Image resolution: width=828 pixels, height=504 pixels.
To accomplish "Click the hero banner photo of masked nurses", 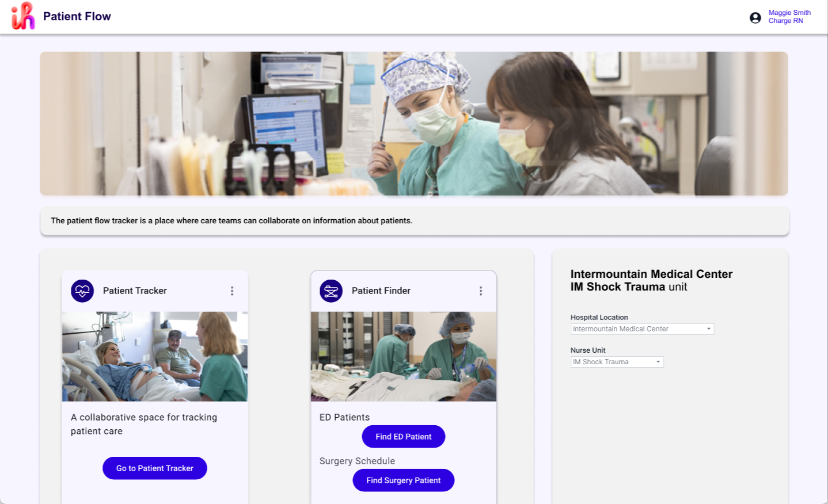I will click(413, 124).
